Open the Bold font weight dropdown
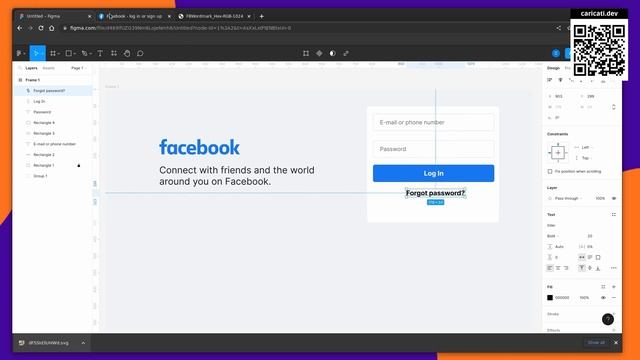The height and width of the screenshot is (360, 640). point(553,236)
